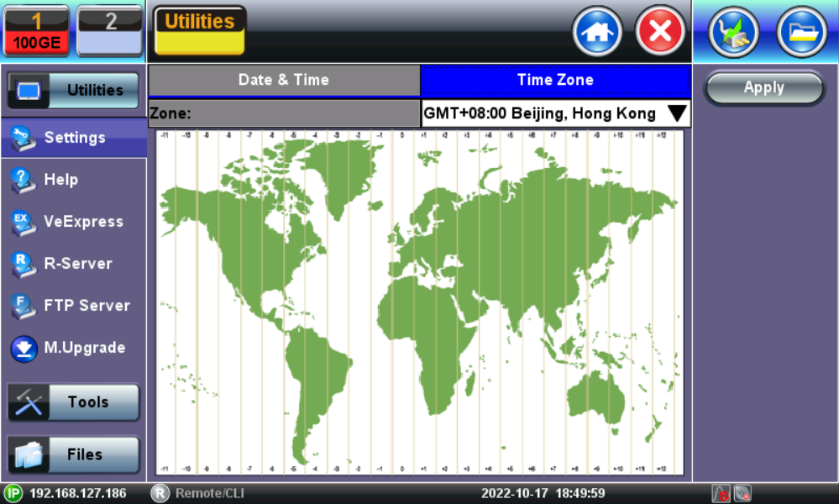This screenshot has height=504, width=839.
Task: Select the Time Zone tab
Action: [x=555, y=81]
